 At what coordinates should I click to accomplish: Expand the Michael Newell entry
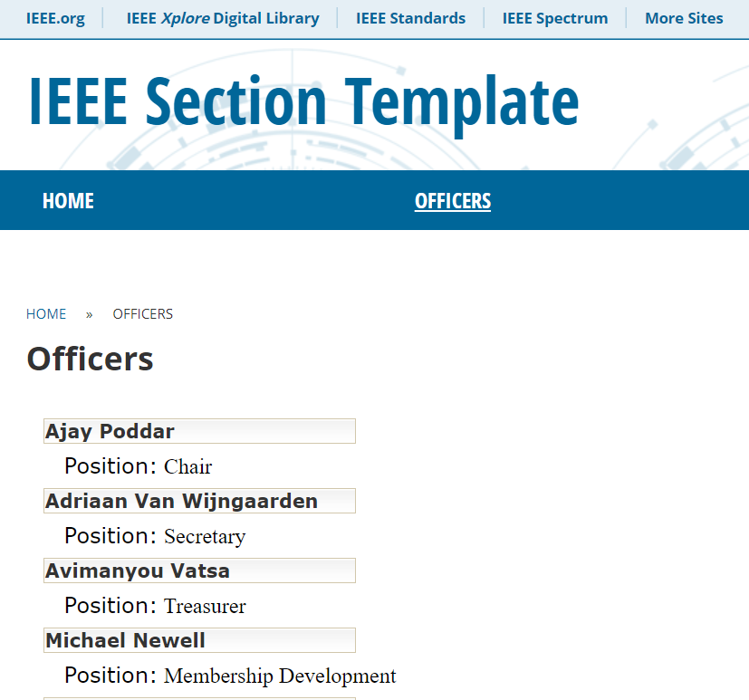tap(199, 640)
